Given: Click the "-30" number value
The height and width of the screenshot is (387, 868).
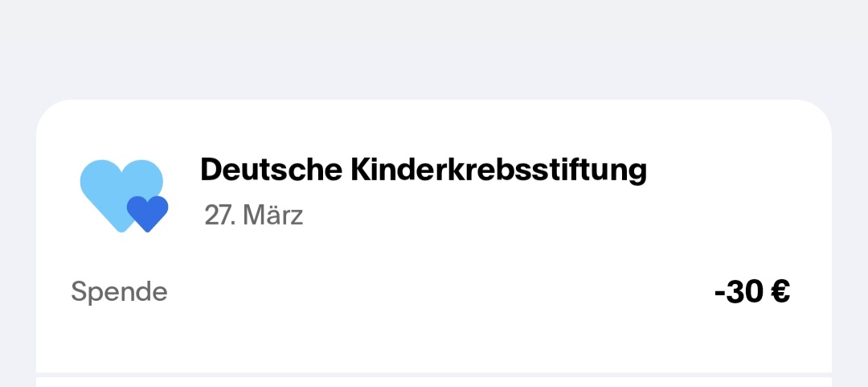Looking at the screenshot, I should pos(738,292).
